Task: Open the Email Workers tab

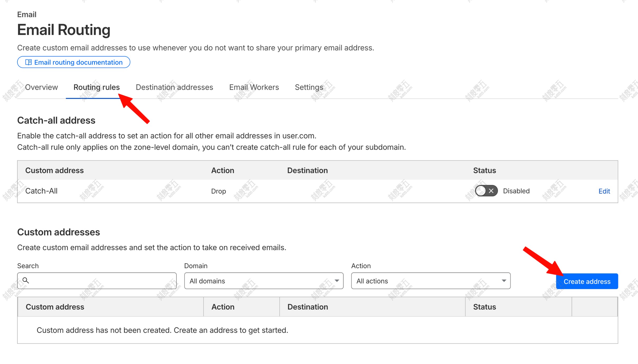Action: point(254,87)
